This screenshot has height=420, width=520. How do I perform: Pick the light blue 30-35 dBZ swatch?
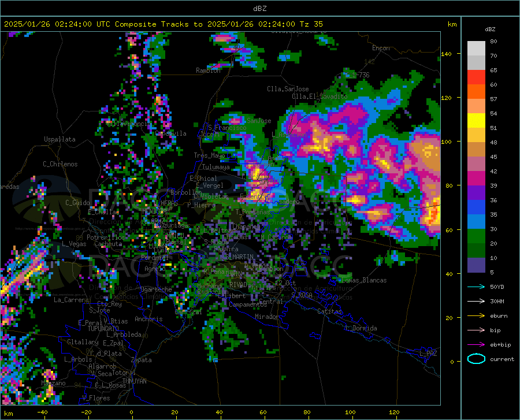(476, 222)
